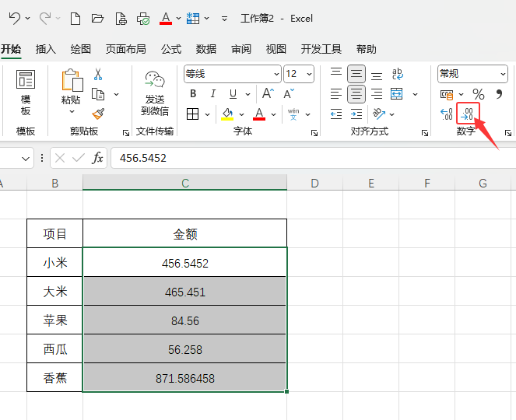
Task: Increase font size with large A
Action: click(268, 94)
